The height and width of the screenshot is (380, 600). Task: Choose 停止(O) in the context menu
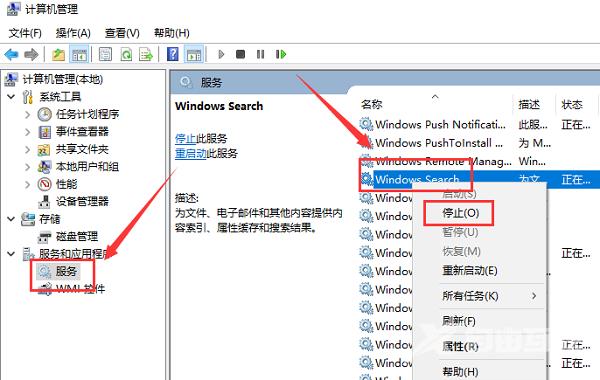click(x=461, y=213)
